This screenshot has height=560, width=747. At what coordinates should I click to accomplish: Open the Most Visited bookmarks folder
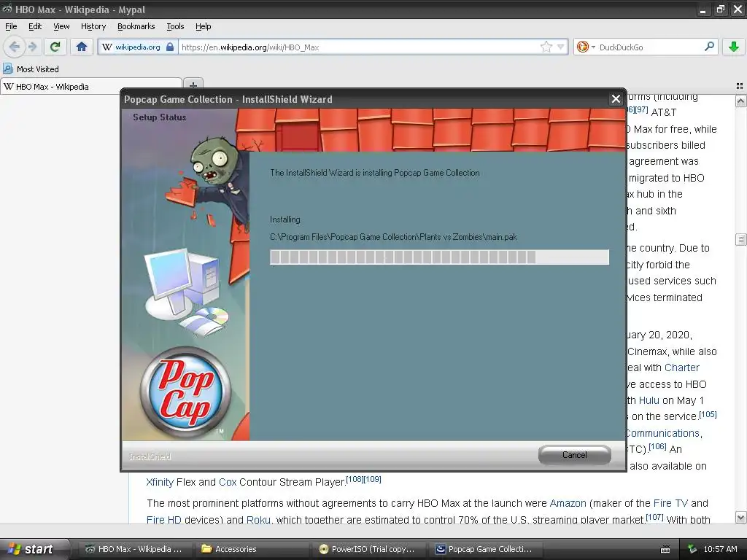[x=31, y=69]
